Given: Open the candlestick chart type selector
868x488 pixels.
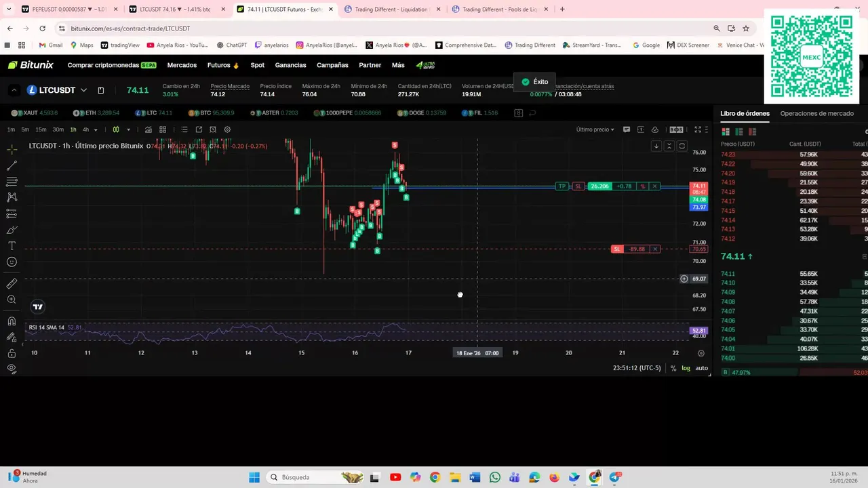Looking at the screenshot, I should coord(116,129).
